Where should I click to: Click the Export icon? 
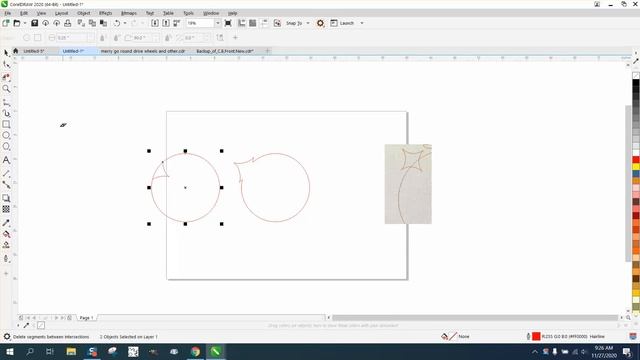(x=166, y=23)
